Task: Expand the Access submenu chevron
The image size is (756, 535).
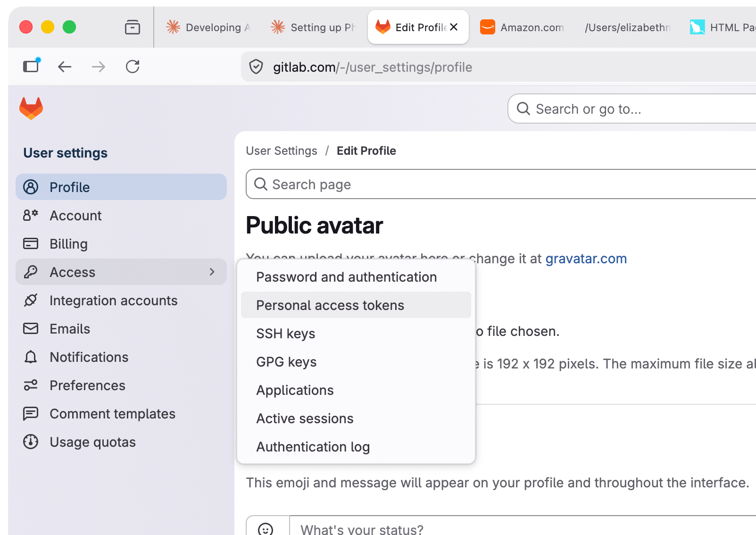Action: tap(212, 272)
